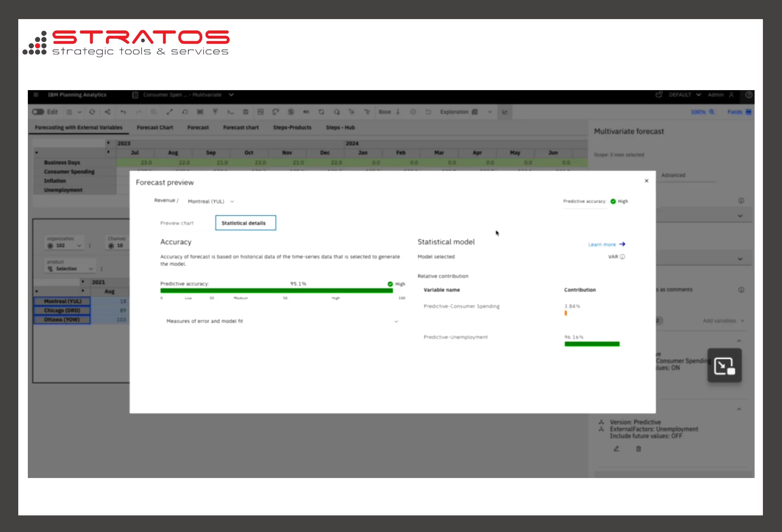Open the Exploration view type dropdown
Viewport: 782px width, 532px height.
pos(490,112)
